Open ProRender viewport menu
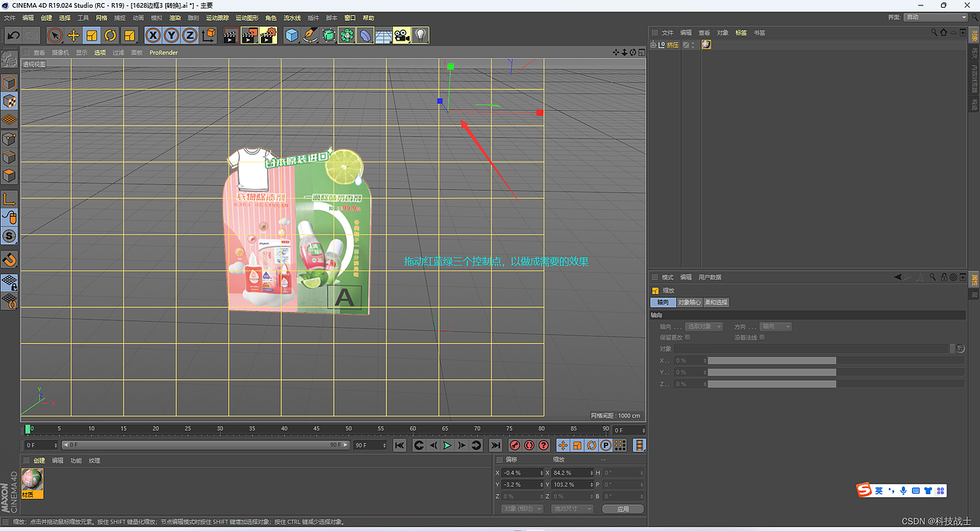980x531 pixels. click(164, 52)
